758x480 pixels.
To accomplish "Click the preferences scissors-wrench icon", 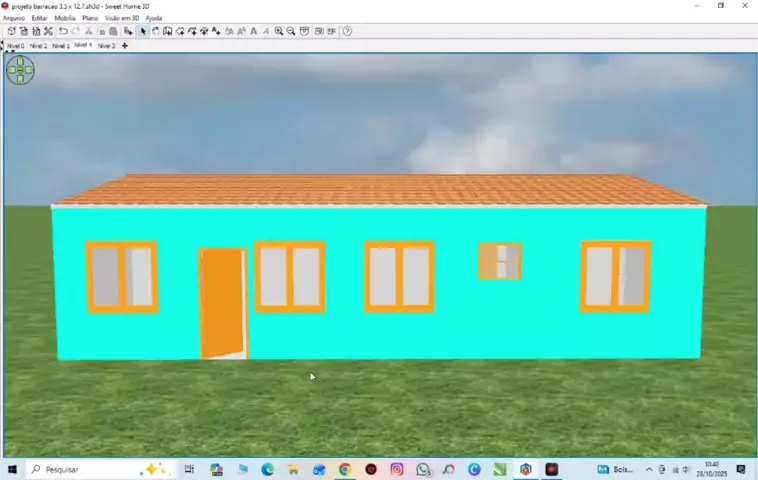I will (x=48, y=31).
